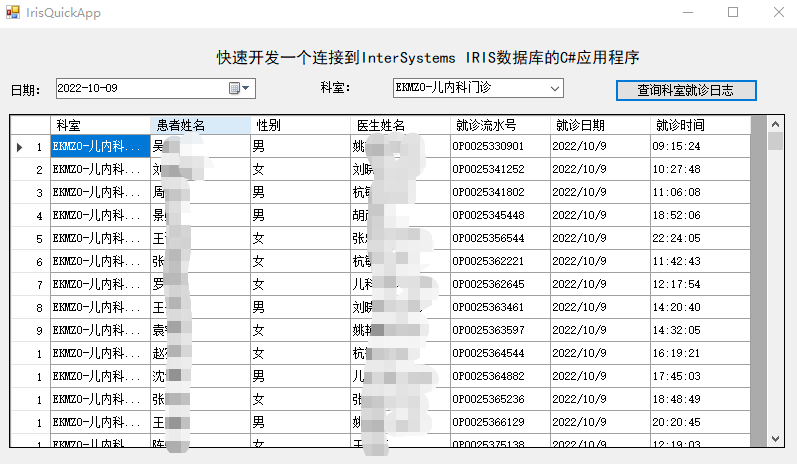Sort by the 性别 column header
This screenshot has height=464, width=797.
(300, 126)
